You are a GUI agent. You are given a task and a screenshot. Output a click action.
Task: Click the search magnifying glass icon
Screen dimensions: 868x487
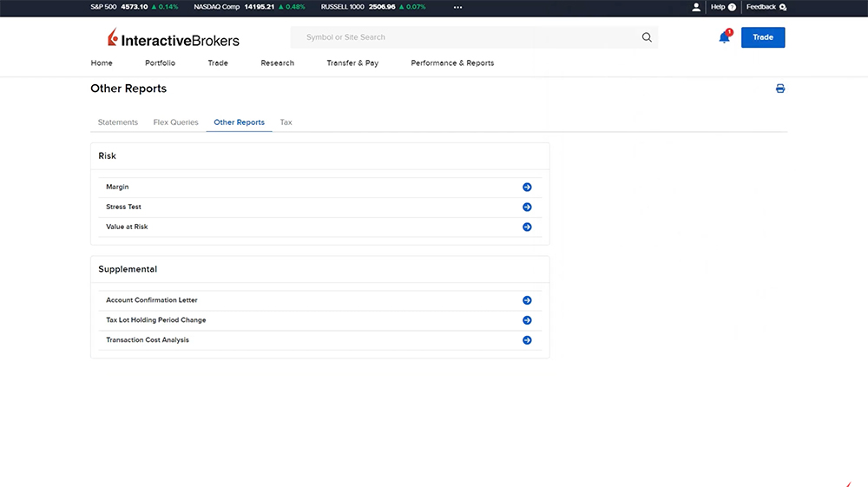pyautogui.click(x=647, y=37)
